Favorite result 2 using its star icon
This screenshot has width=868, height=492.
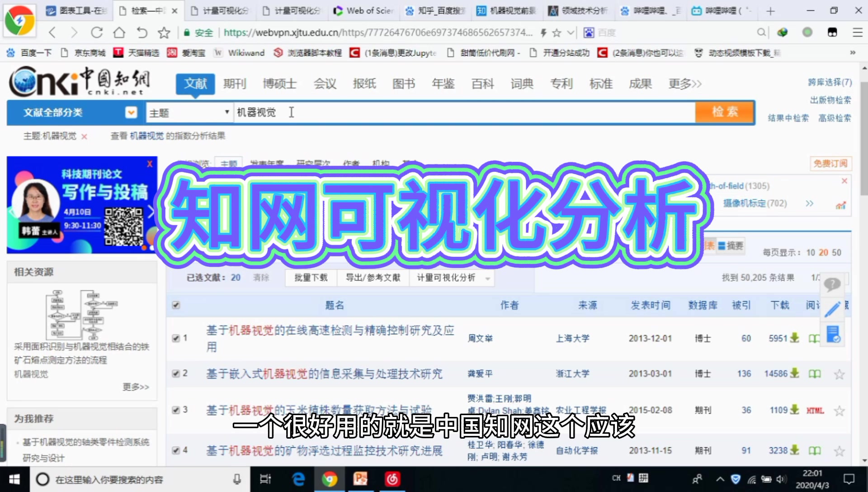click(x=840, y=374)
